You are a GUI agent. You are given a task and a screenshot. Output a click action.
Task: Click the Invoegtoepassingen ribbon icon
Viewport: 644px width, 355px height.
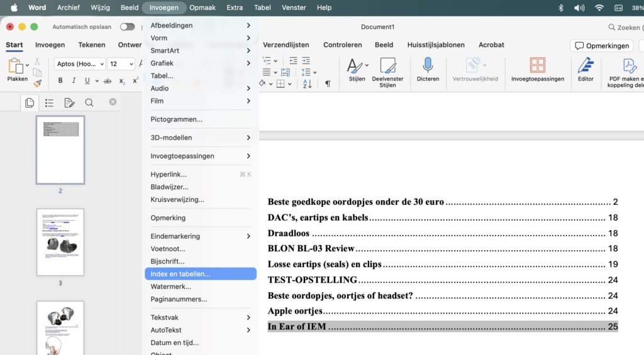coord(537,66)
